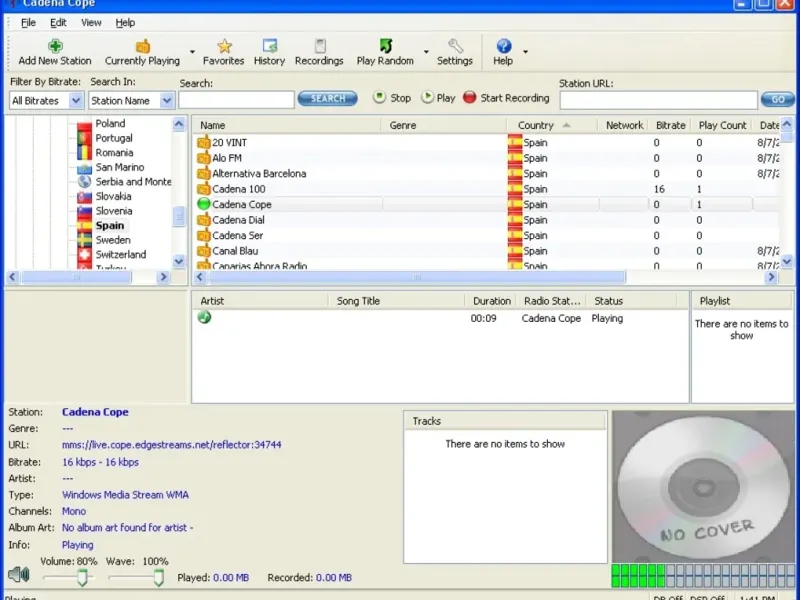Click the blue SEARCH button
Image resolution: width=800 pixels, height=600 pixels.
[x=328, y=98]
